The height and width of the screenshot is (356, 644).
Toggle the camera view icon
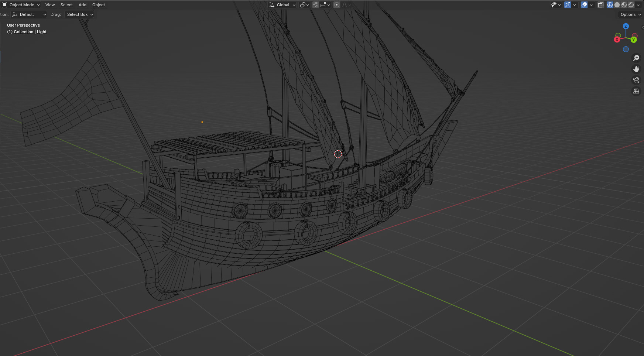(x=636, y=80)
